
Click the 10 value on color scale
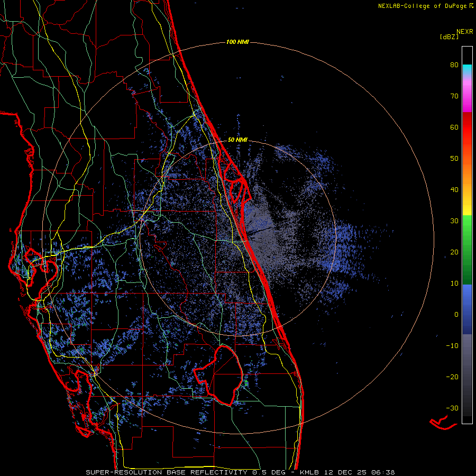(454, 283)
